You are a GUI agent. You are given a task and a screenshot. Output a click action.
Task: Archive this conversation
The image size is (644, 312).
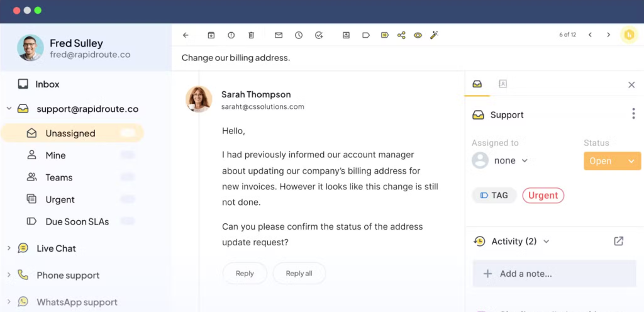211,35
